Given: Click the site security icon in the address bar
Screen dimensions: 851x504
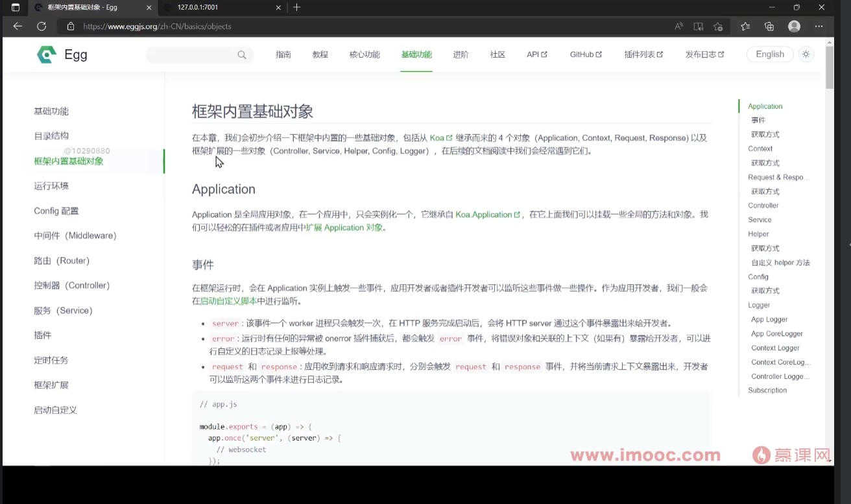Looking at the screenshot, I should (69, 27).
